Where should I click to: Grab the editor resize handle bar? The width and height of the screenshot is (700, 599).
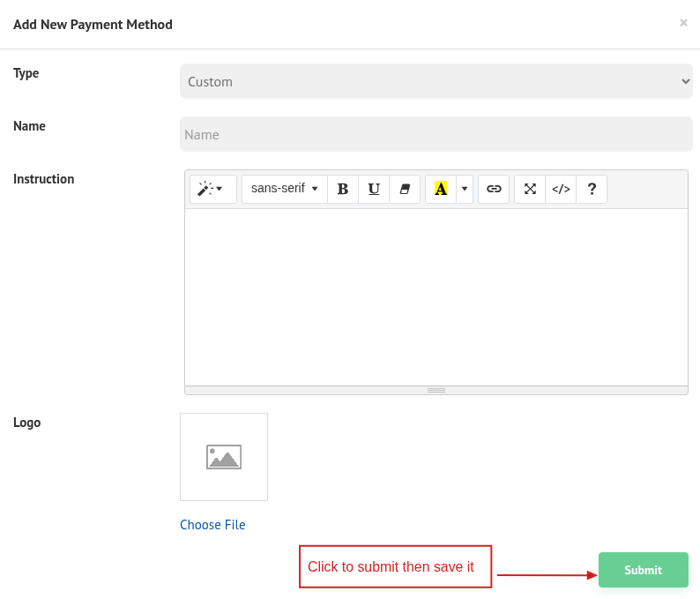coord(436,390)
